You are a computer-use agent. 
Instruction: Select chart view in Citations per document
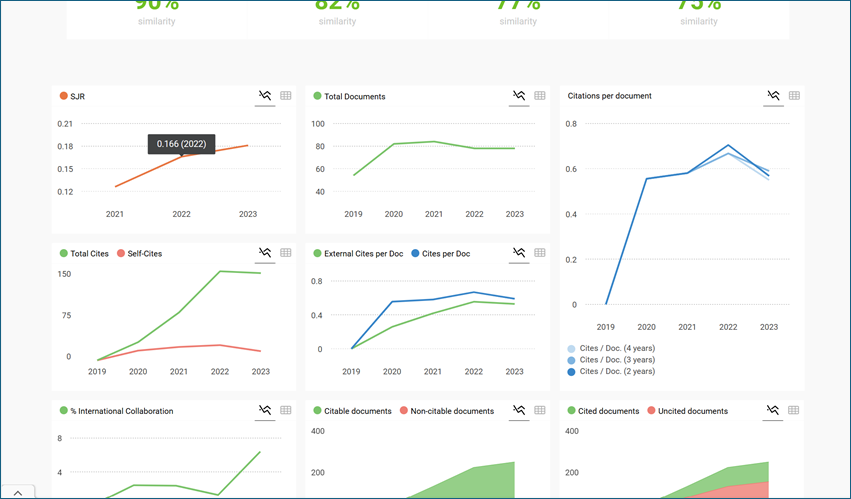point(773,96)
